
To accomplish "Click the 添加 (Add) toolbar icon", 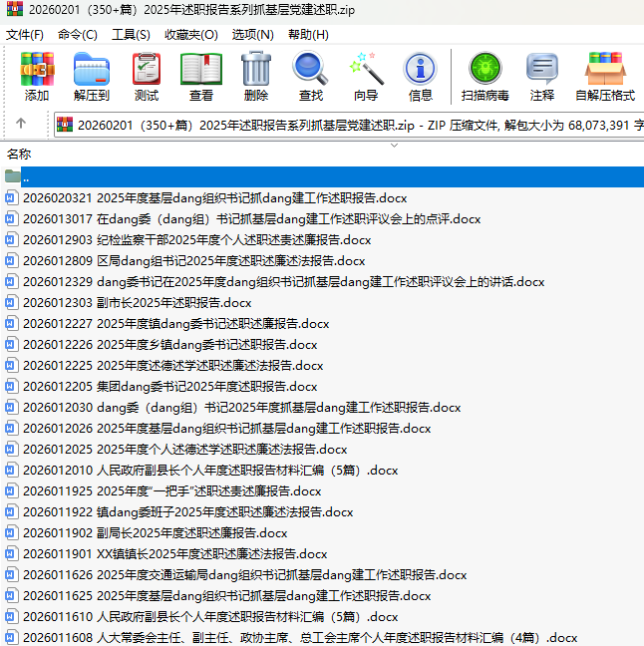I will 37,77.
